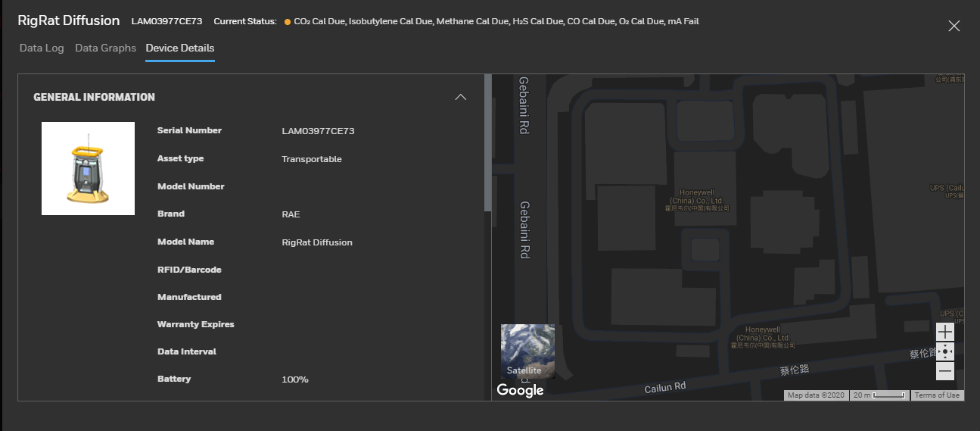Open the map Terms of Use
980x431 pixels.
pyautogui.click(x=937, y=395)
